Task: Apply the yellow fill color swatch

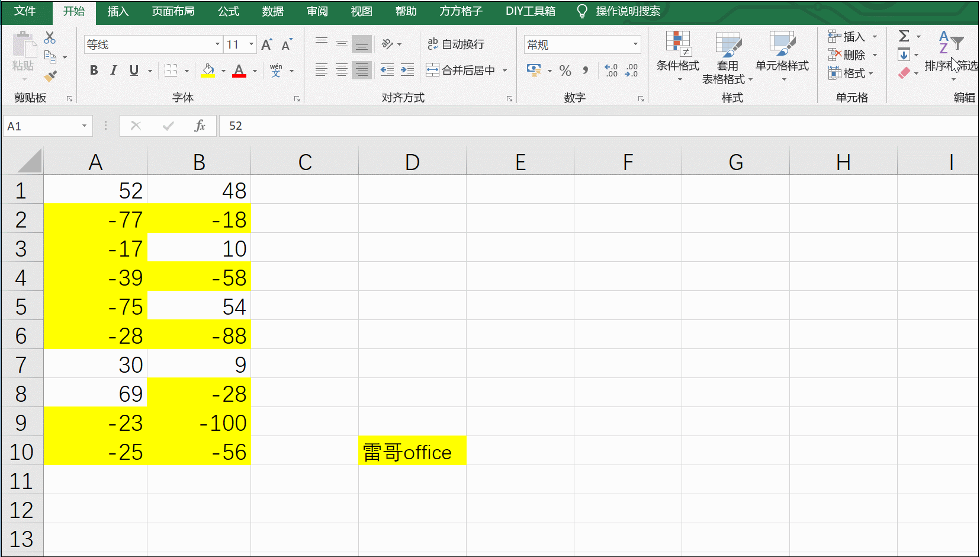Action: (208, 71)
